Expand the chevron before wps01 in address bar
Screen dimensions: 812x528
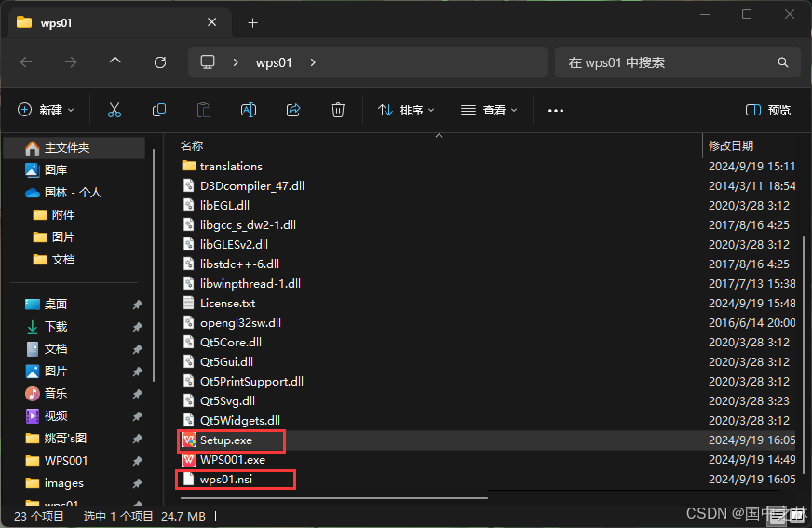236,62
